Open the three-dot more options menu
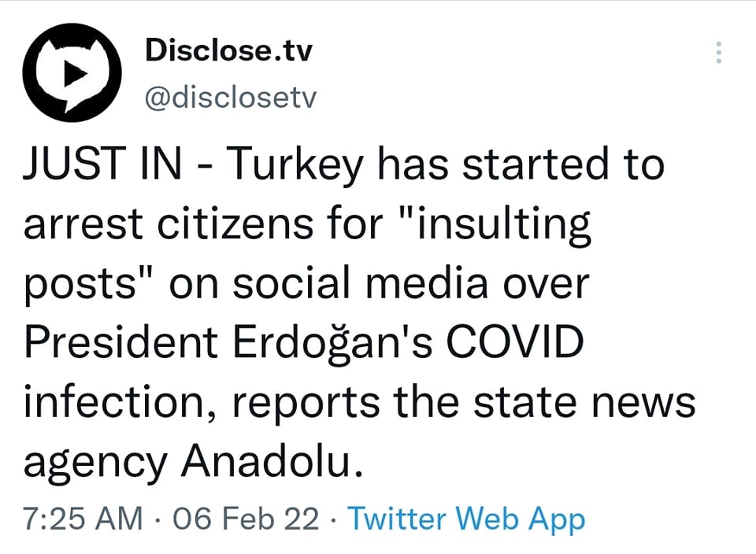The width and height of the screenshot is (756, 554). (x=717, y=53)
